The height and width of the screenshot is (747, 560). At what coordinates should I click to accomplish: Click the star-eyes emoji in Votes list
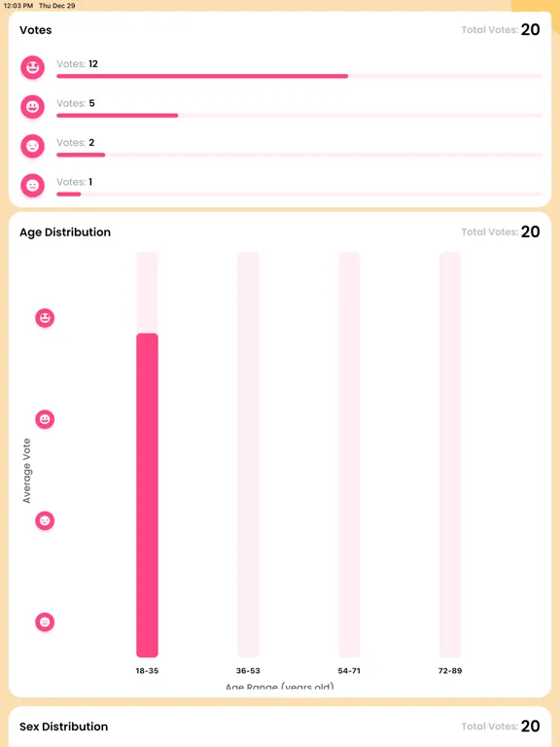pos(32,67)
